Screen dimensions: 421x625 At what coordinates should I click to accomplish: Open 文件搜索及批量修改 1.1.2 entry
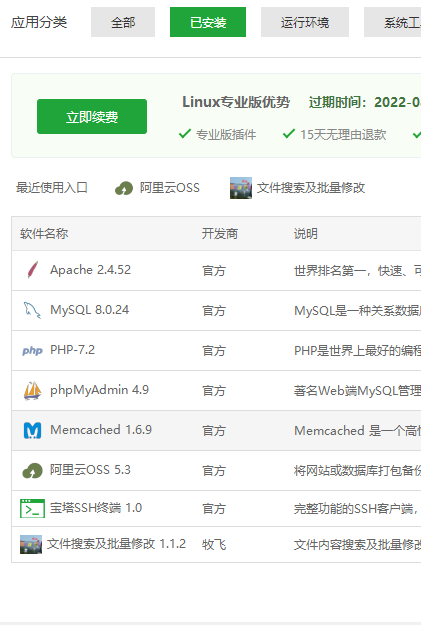116,544
